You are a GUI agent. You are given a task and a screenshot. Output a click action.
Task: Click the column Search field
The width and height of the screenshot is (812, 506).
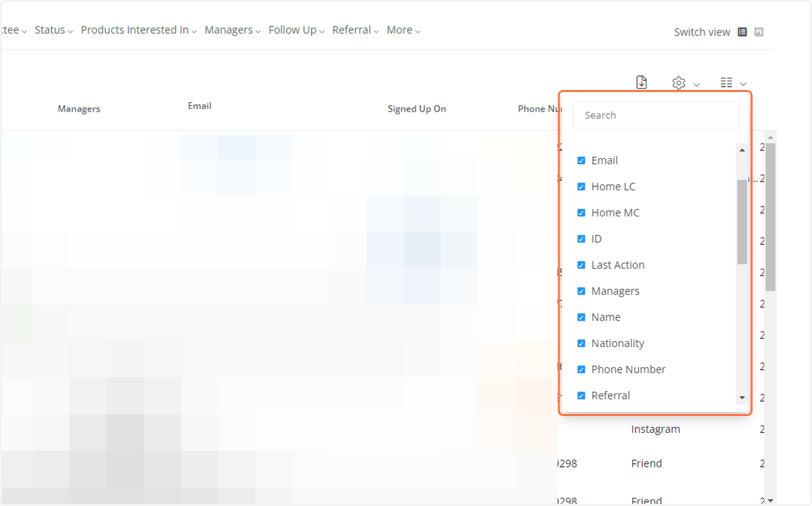[656, 115]
